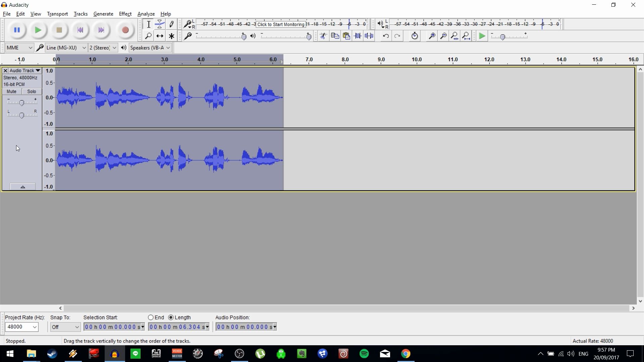Image resolution: width=644 pixels, height=362 pixels.
Task: Open the Effect menu
Action: point(125,14)
